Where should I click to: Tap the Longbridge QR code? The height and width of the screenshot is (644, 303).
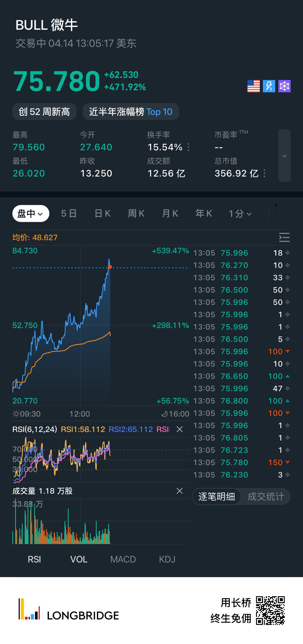270,610
